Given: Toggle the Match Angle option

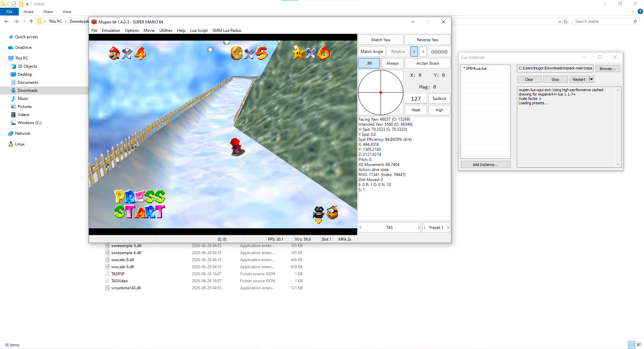Looking at the screenshot, I should point(372,52).
